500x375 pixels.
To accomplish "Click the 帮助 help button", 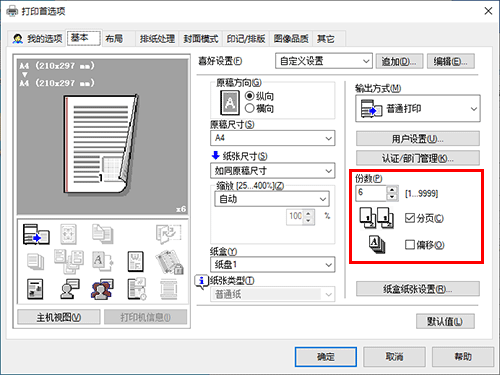I will pyautogui.click(x=463, y=357).
